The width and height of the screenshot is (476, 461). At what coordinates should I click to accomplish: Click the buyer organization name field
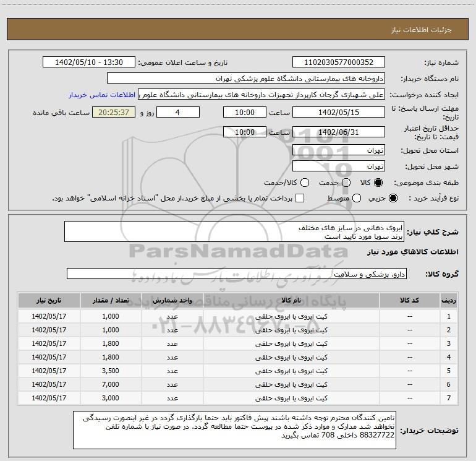[246, 79]
